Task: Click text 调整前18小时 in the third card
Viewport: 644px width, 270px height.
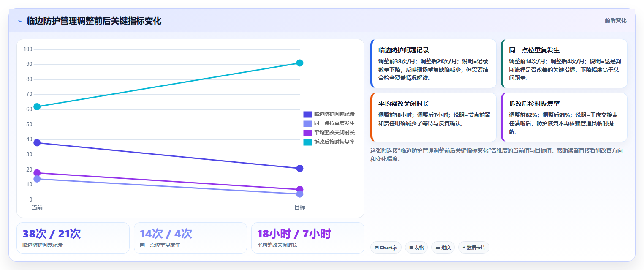Action: pyautogui.click(x=395, y=115)
